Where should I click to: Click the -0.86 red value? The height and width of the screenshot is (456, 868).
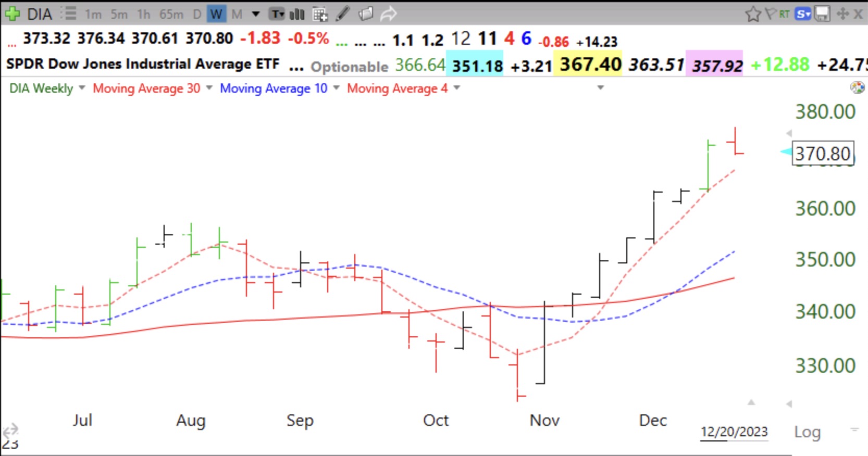coord(553,42)
